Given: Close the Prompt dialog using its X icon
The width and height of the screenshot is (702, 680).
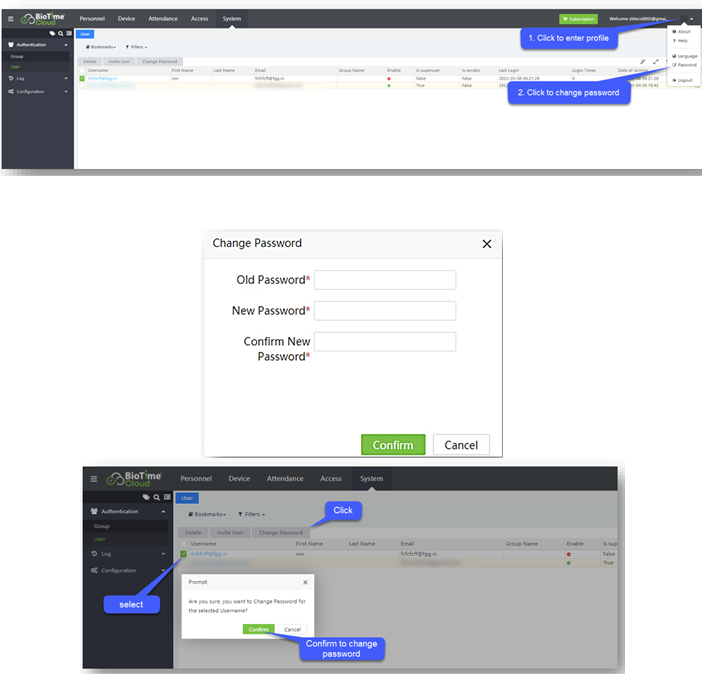Looking at the screenshot, I should pos(305,581).
